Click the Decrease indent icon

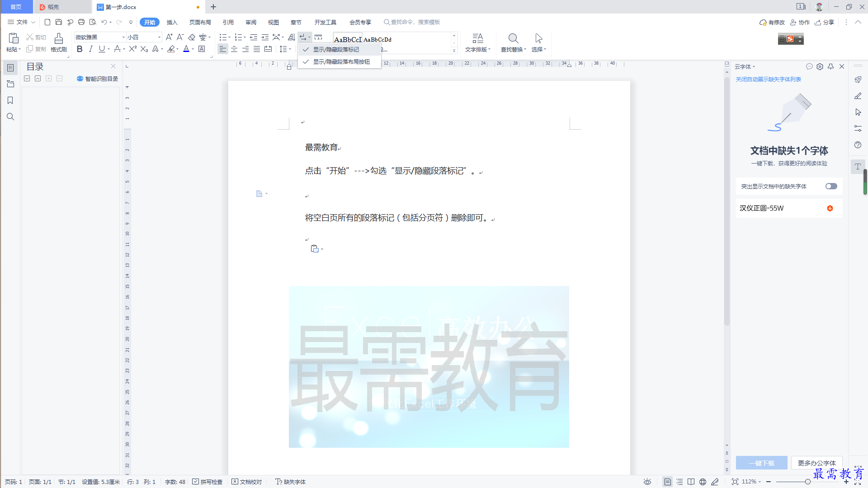coord(254,37)
